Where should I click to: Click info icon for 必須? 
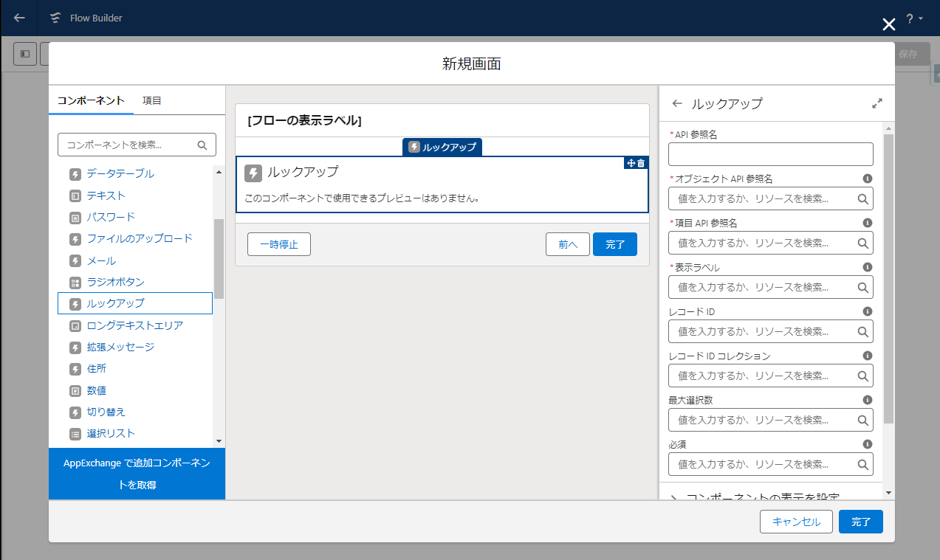click(x=868, y=444)
